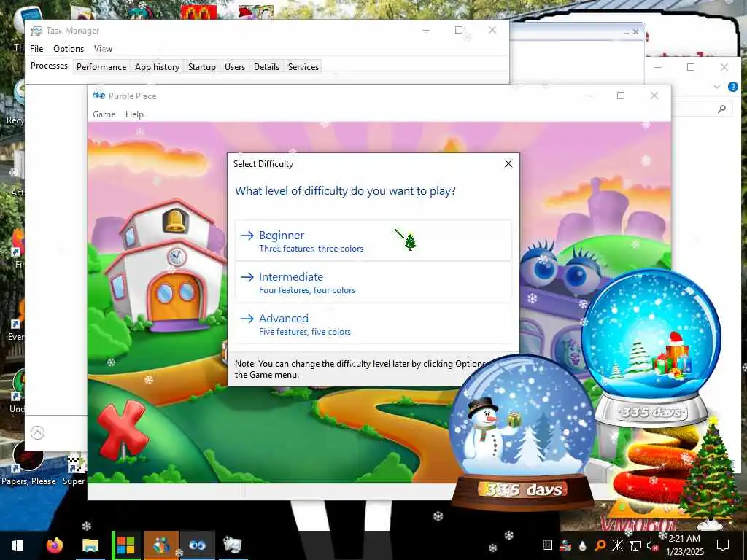
Task: Switch to Purble Place on the taskbar
Action: coord(198,545)
